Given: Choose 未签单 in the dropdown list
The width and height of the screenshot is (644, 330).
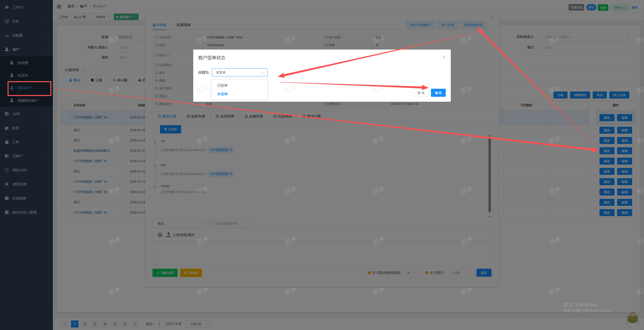Looking at the screenshot, I should click(240, 94).
